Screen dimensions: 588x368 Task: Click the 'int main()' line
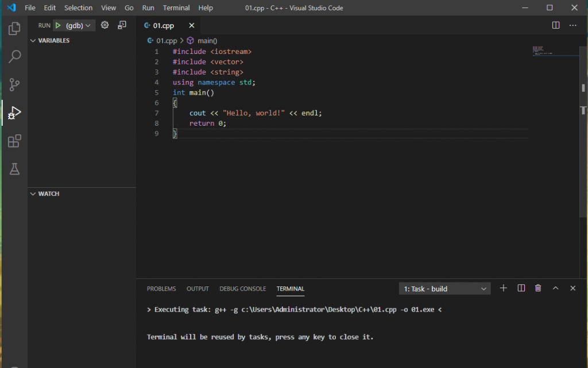click(193, 92)
